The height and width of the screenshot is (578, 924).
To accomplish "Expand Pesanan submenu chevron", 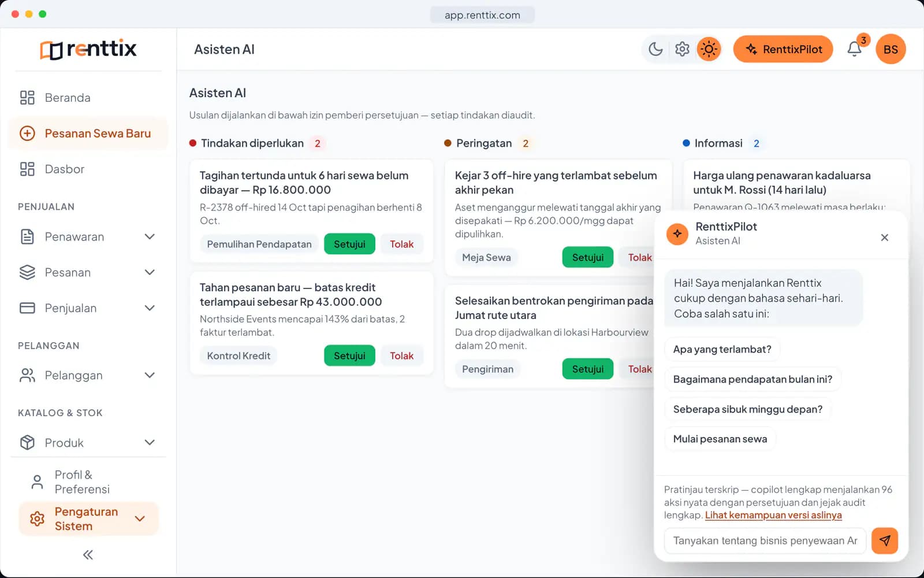I will [150, 272].
